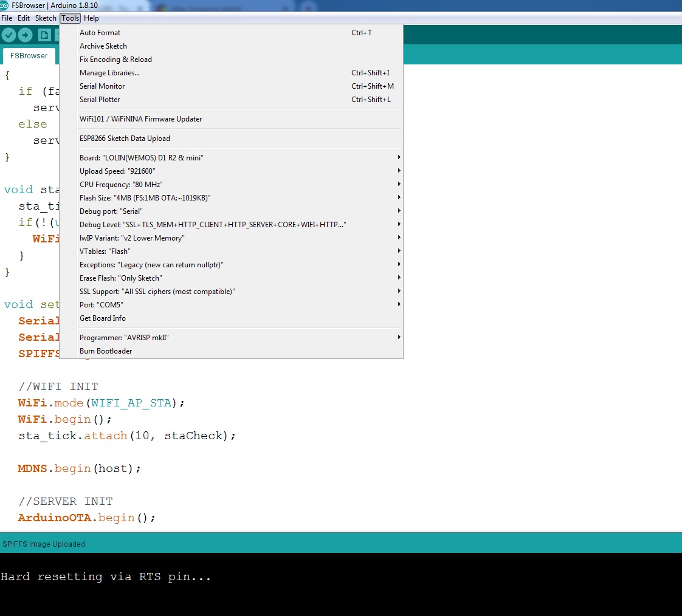This screenshot has width=682, height=616.
Task: Expand the Programmer AVRISP mkII submenu
Action: [124, 338]
